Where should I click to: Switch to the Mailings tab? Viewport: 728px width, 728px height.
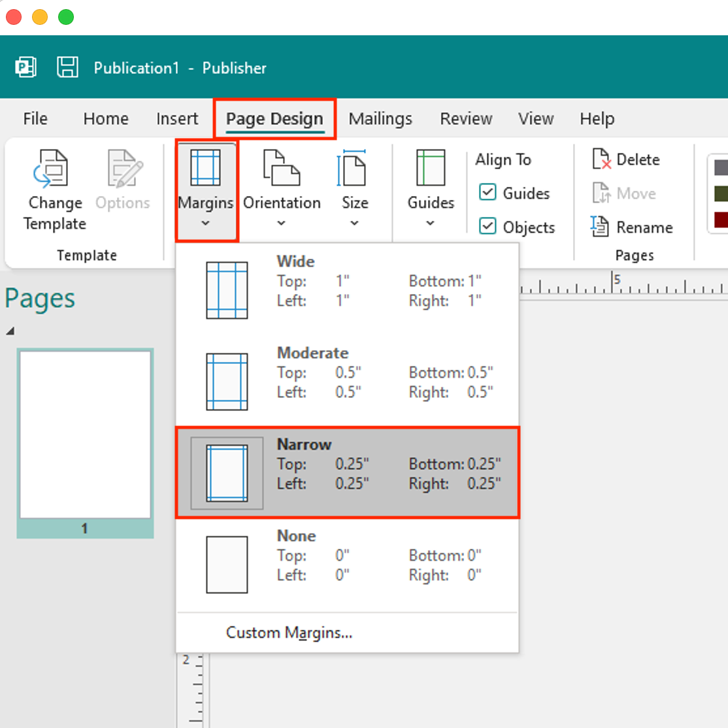(x=380, y=118)
